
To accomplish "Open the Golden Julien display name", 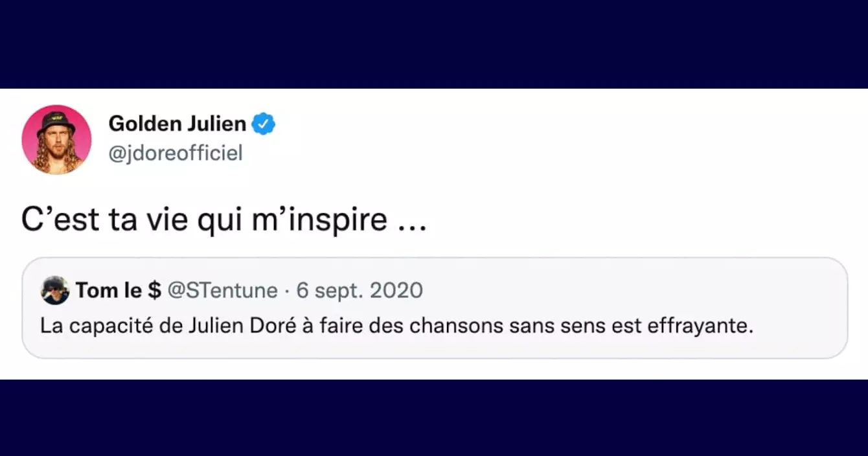I will pos(177,123).
